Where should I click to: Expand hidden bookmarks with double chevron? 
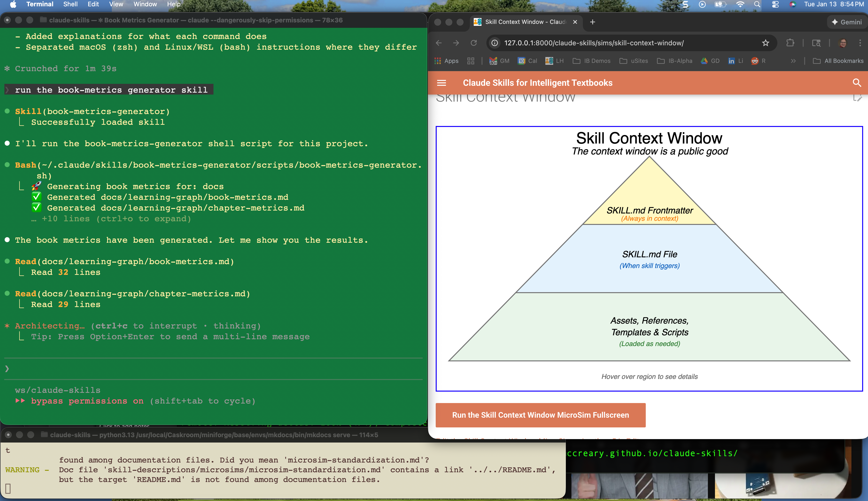pyautogui.click(x=793, y=61)
